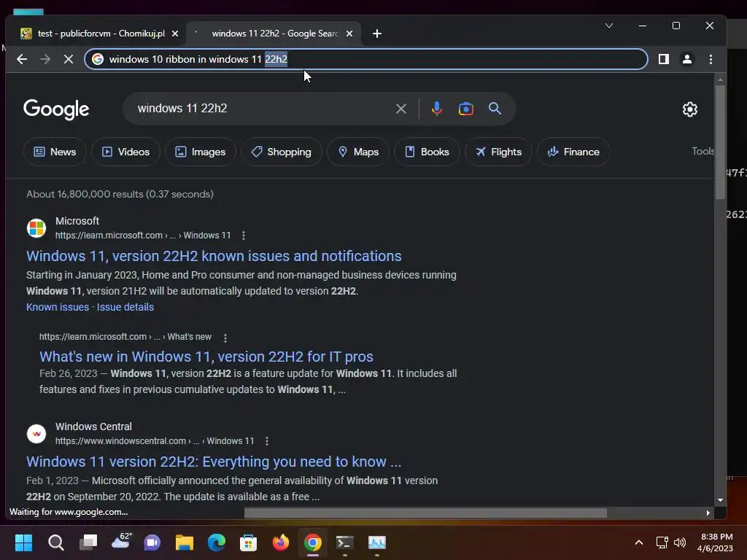Launch Microsoft Edge from the taskbar
Screen dimensions: 747x560
pos(216,542)
